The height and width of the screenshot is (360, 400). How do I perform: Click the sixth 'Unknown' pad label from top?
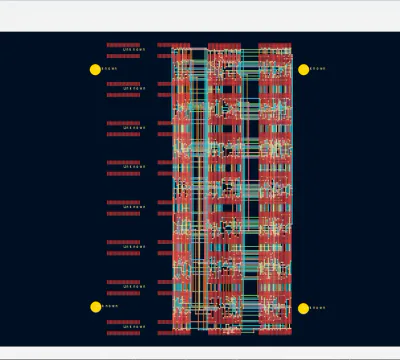[134, 247]
